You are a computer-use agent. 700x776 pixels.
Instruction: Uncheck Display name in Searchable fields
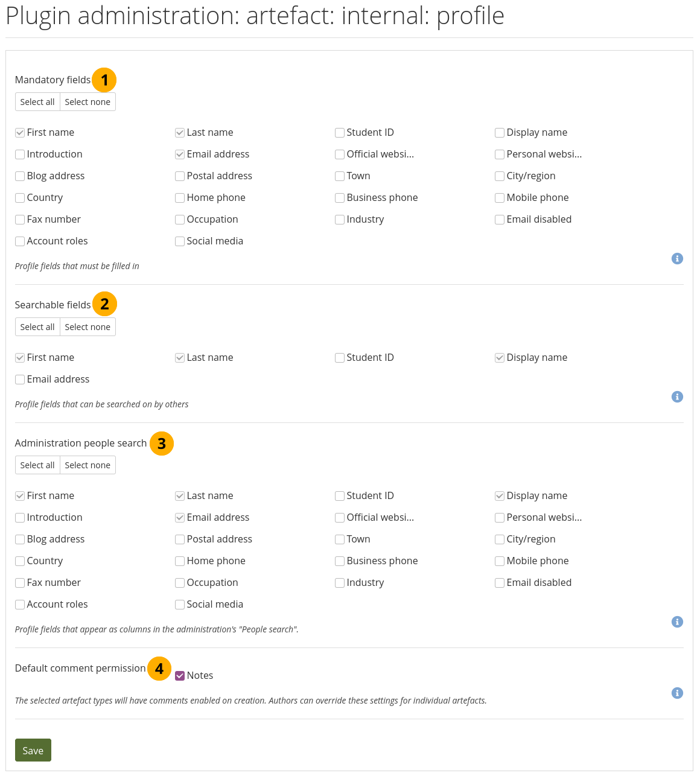pos(500,358)
